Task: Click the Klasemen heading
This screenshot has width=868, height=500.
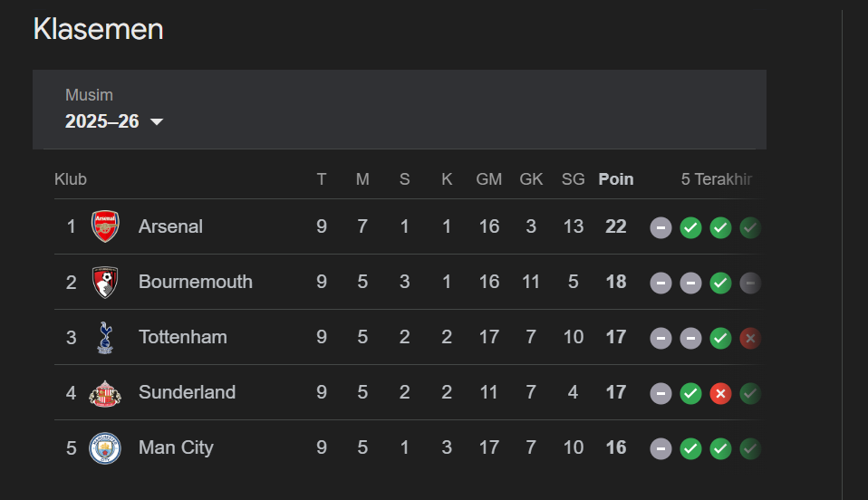Action: tap(98, 29)
